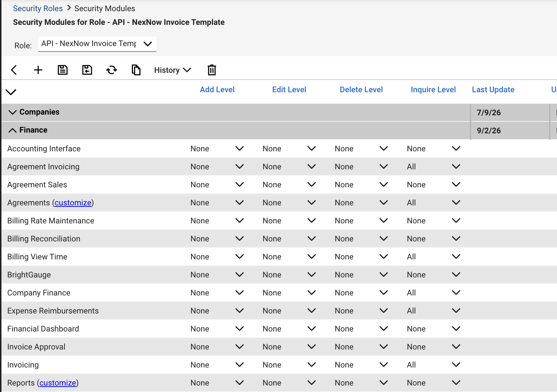The image size is (557, 392).
Task: Click the Save and Close icon
Action: click(x=87, y=70)
